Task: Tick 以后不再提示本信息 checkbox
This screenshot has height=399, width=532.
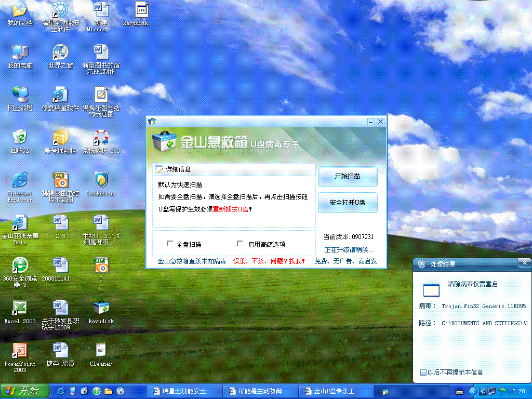Action: (423, 372)
